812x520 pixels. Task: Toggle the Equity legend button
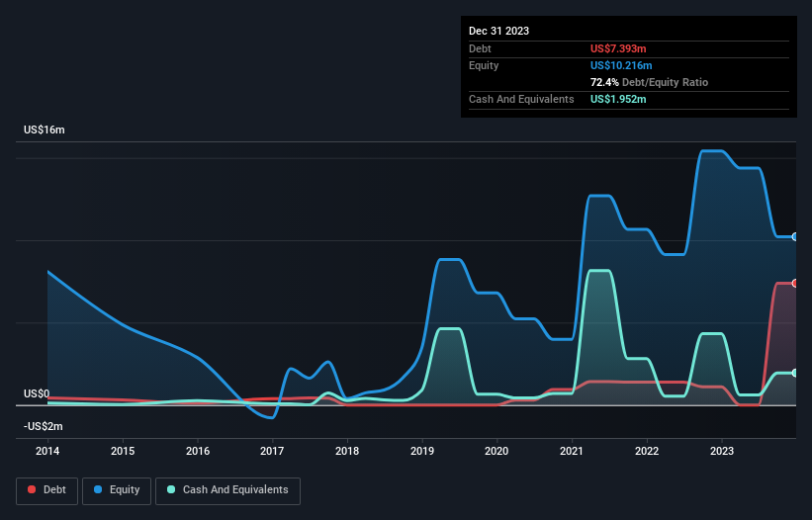point(117,490)
